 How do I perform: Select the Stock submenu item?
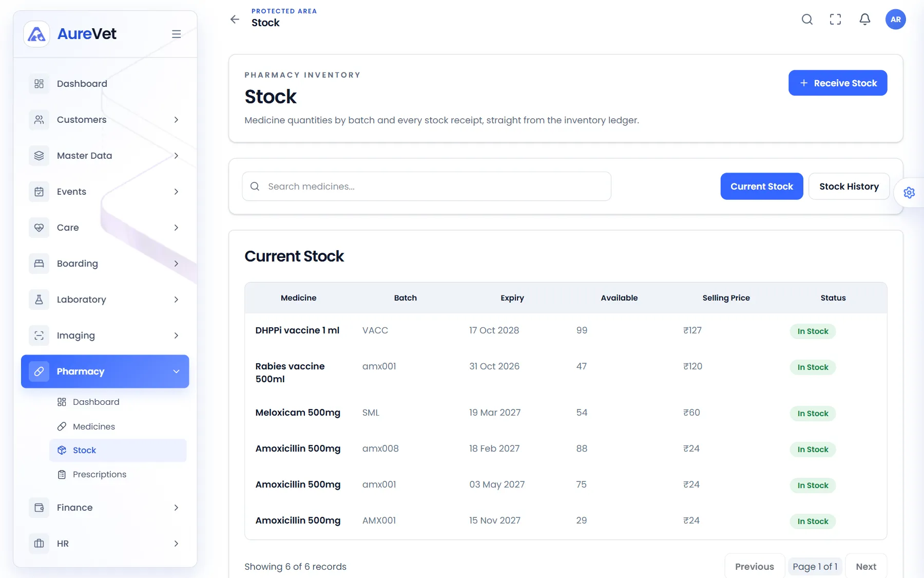(118, 450)
